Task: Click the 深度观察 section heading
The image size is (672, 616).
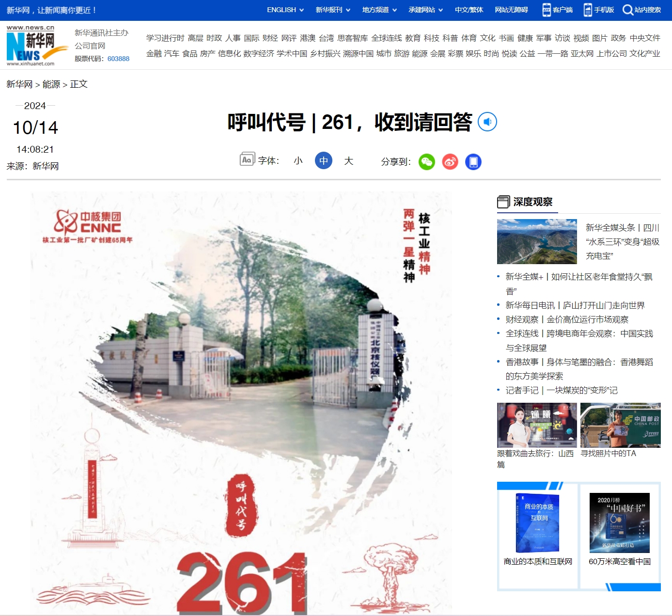Action: click(533, 202)
